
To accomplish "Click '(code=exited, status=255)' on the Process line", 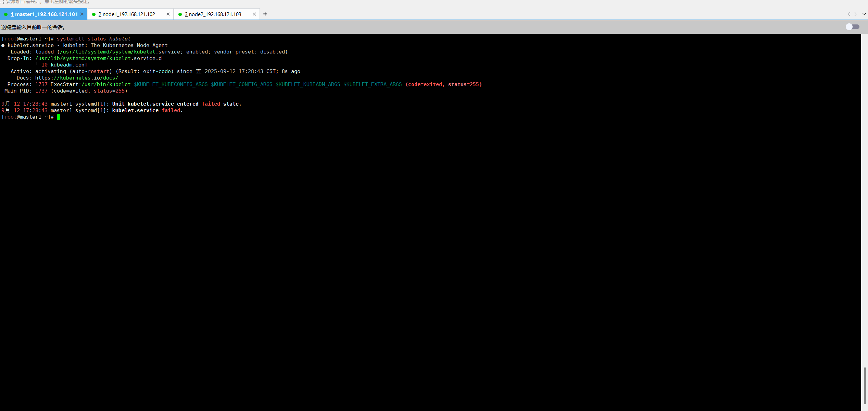I will 444,84.
